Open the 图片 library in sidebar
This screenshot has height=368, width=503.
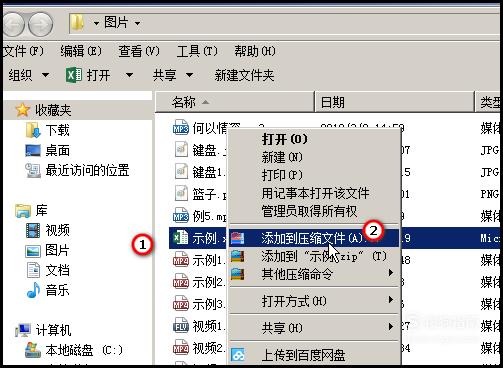tap(47, 250)
